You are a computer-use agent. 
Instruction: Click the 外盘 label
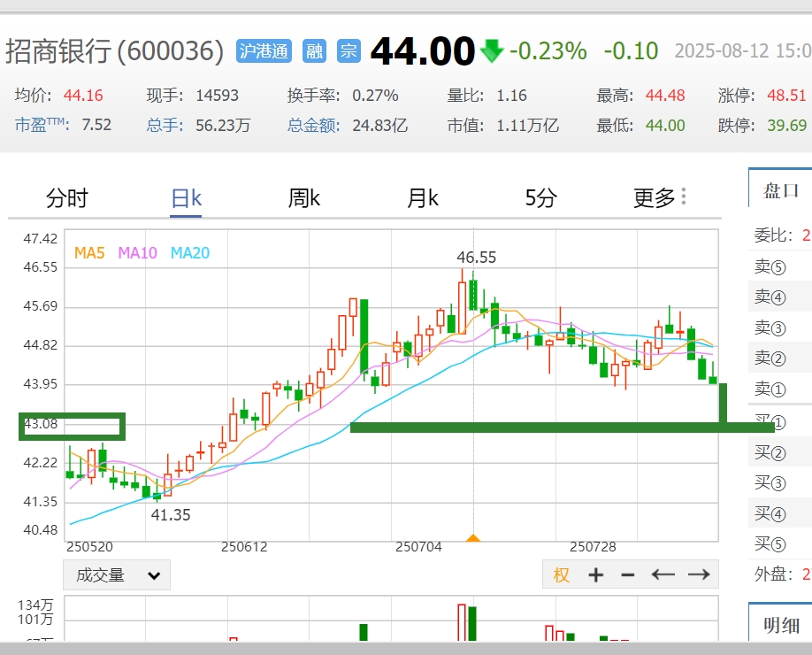point(774,574)
